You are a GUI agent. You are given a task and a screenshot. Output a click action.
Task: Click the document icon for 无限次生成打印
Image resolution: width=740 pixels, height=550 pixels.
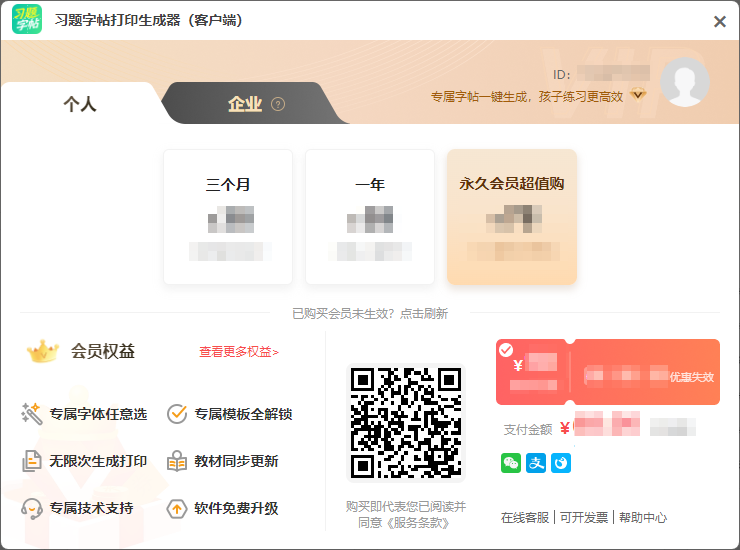click(x=32, y=461)
